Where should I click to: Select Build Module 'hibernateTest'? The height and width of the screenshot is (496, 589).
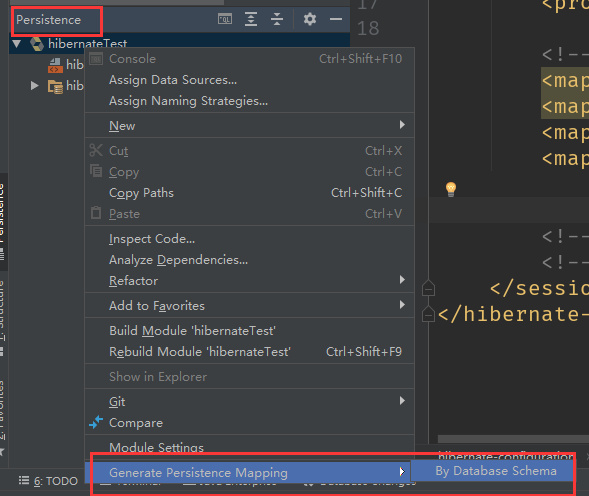(250, 331)
